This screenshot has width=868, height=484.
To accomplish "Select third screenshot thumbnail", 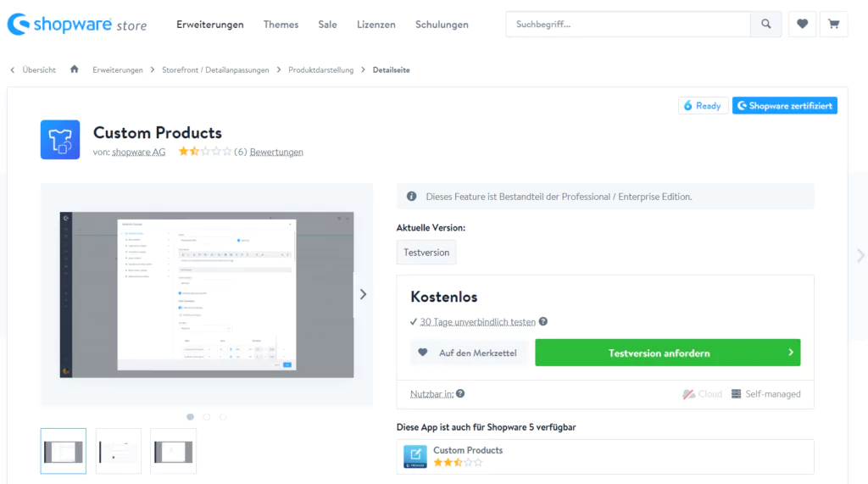I will click(x=173, y=451).
